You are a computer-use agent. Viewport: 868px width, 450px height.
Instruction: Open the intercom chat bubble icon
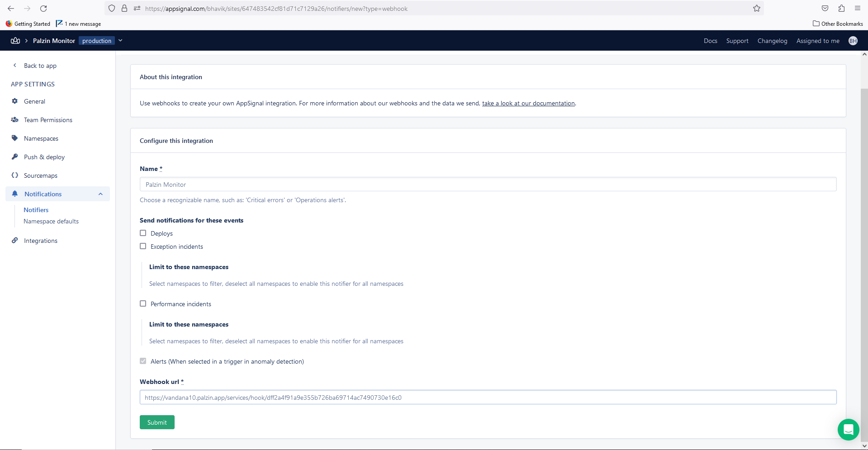[848, 429]
